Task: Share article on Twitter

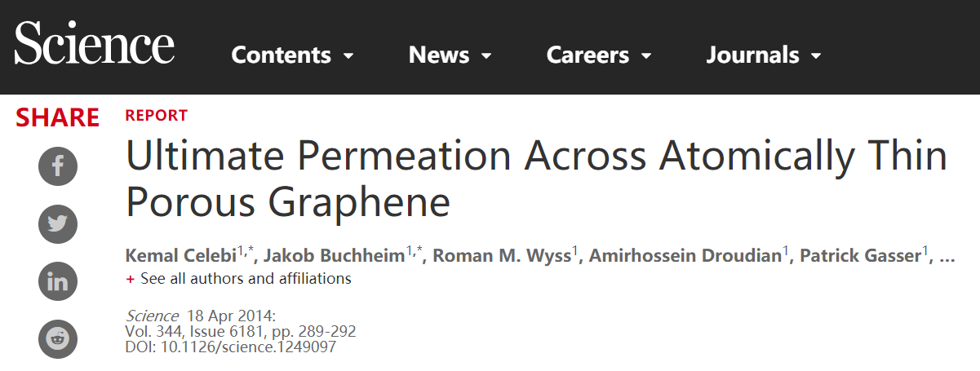Action: [x=58, y=224]
